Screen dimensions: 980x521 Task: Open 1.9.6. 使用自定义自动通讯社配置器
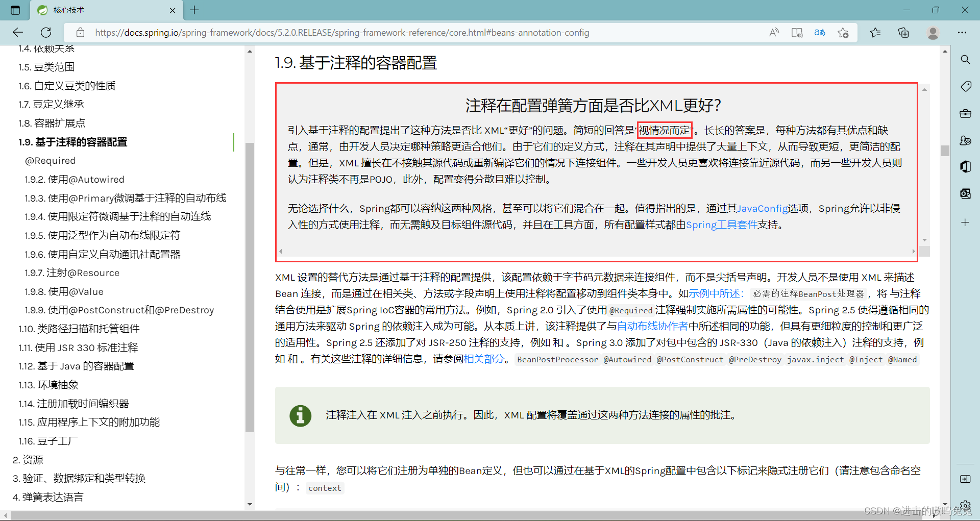(103, 254)
